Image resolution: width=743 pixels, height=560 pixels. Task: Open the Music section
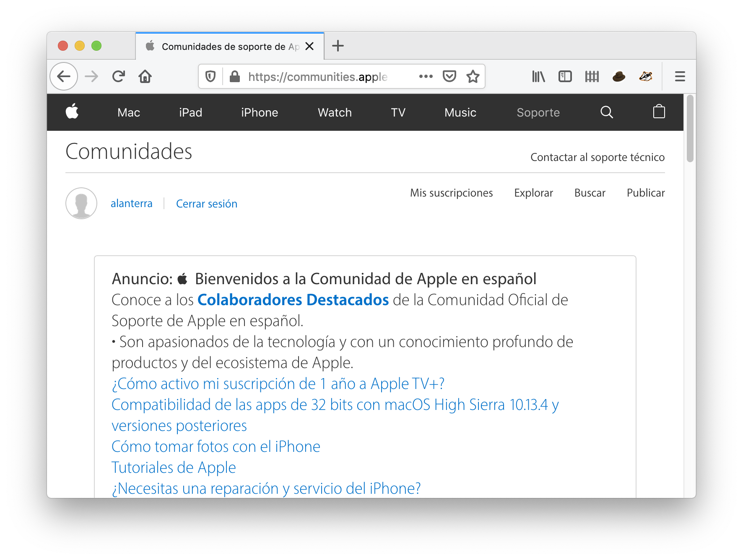[460, 112]
